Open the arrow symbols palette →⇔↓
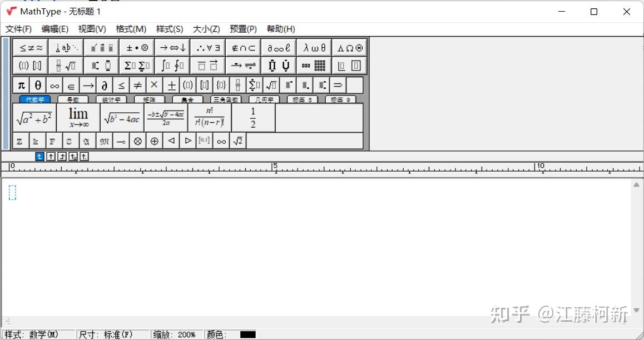Image resolution: width=644 pixels, height=340 pixels. click(172, 48)
